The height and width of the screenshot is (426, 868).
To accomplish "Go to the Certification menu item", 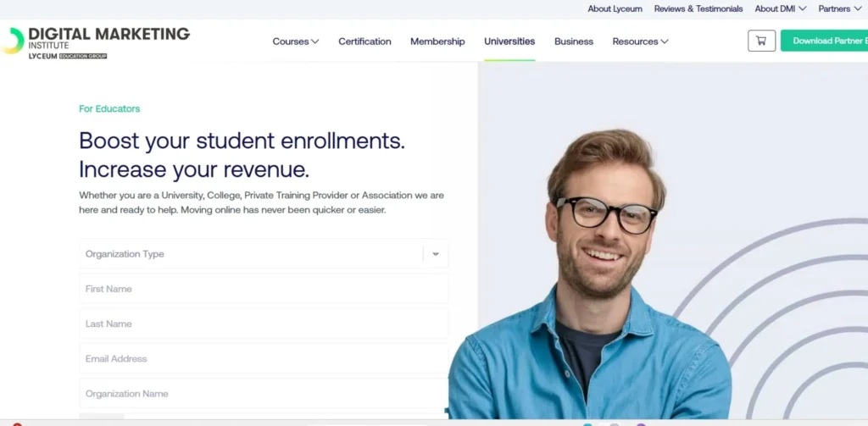I will click(364, 41).
